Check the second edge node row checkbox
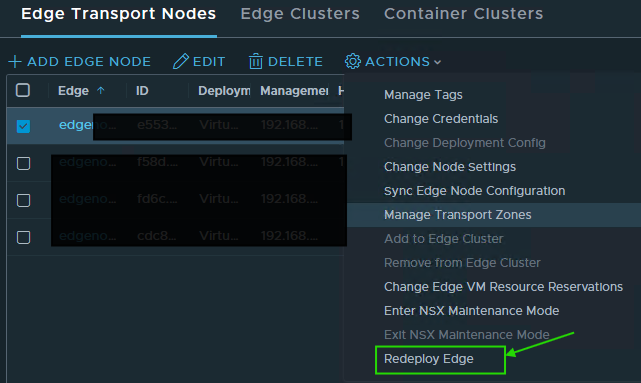The width and height of the screenshot is (641, 383). (23, 163)
